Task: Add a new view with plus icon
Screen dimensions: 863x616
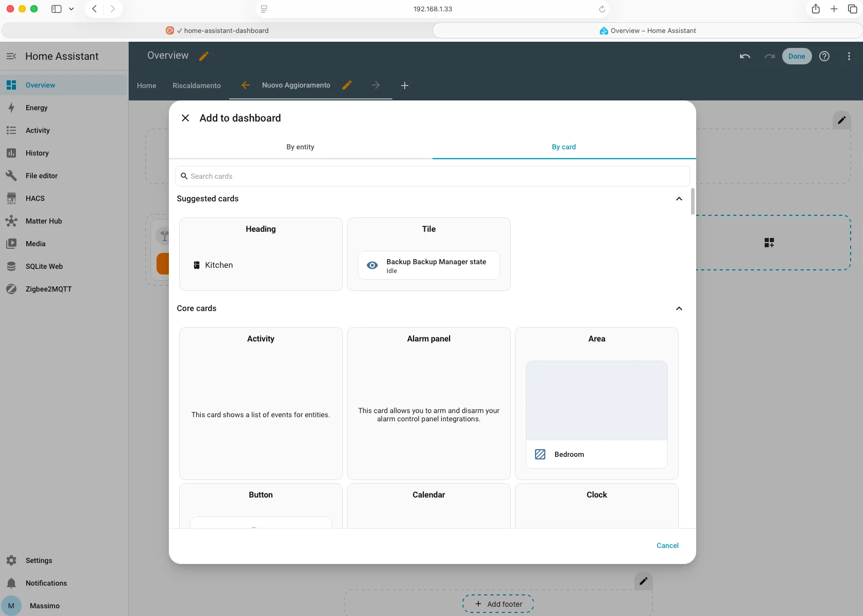Action: [x=405, y=85]
